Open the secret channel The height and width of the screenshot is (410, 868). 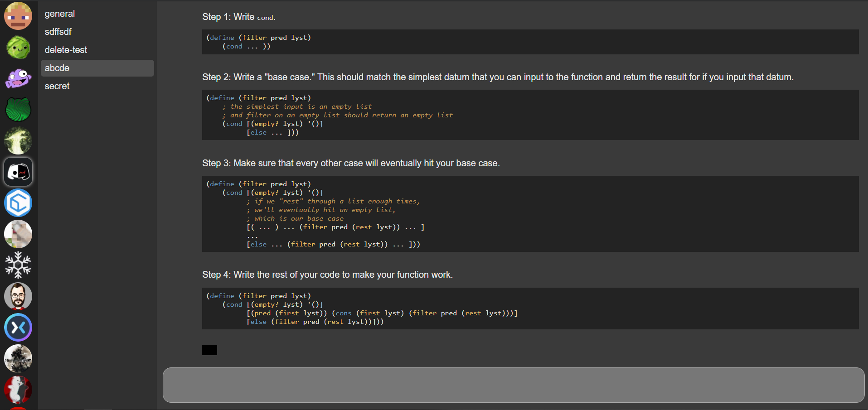pos(97,86)
